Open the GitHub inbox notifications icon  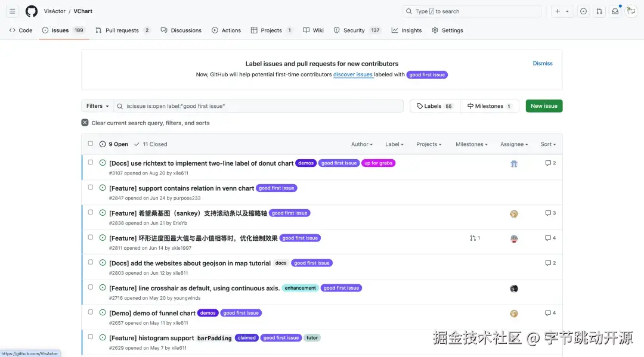click(x=615, y=11)
